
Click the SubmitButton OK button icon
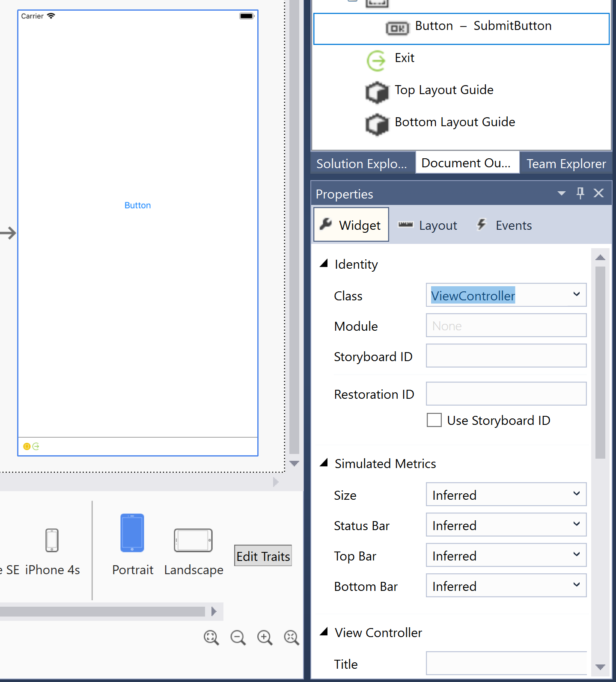pyautogui.click(x=397, y=28)
